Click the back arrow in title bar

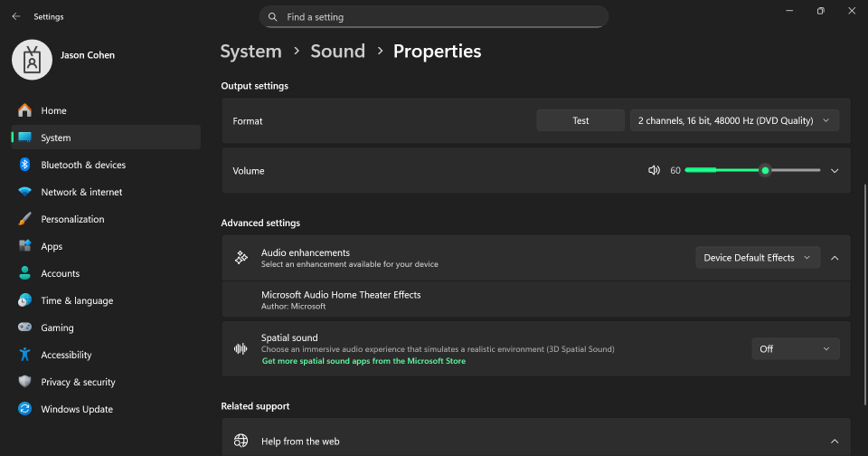pyautogui.click(x=16, y=16)
